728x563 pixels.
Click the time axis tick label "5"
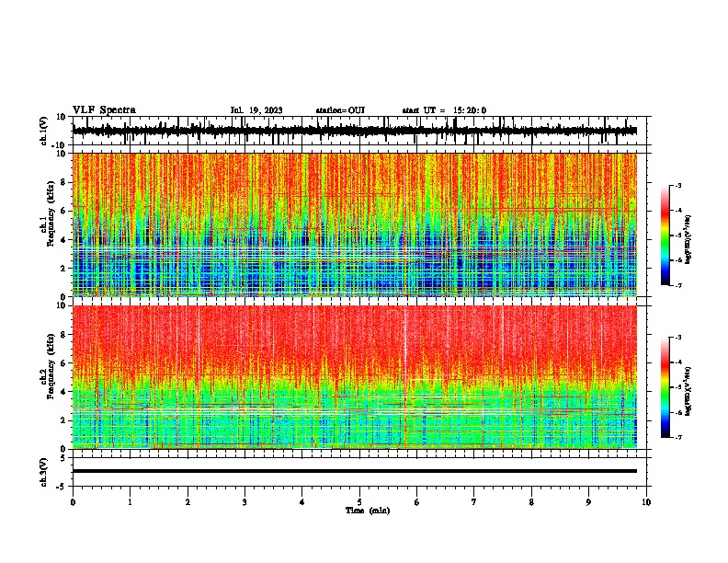click(359, 502)
